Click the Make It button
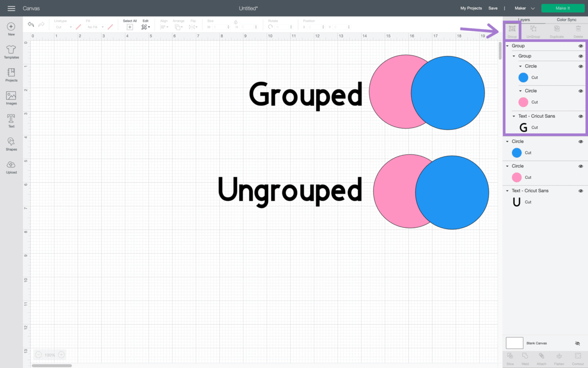The width and height of the screenshot is (588, 368). (562, 8)
